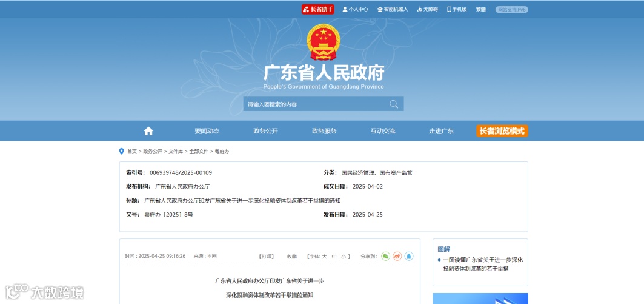
Task: Share via the blue QQ icon
Action: coord(409,256)
